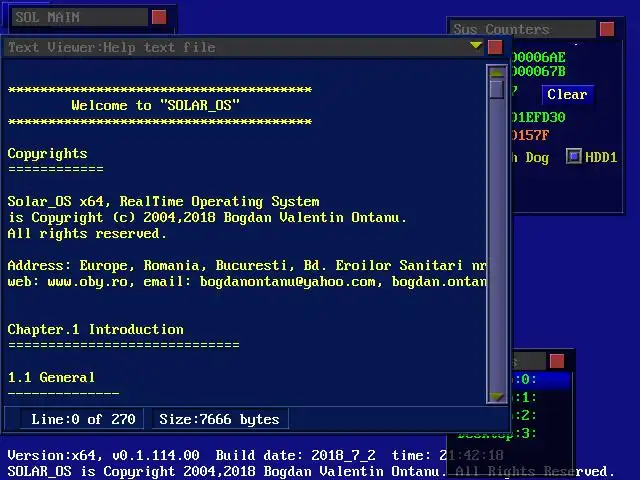Screen dimensions: 640x480
Task: Click the '1.1 General' heading
Action: pyautogui.click(x=51, y=377)
